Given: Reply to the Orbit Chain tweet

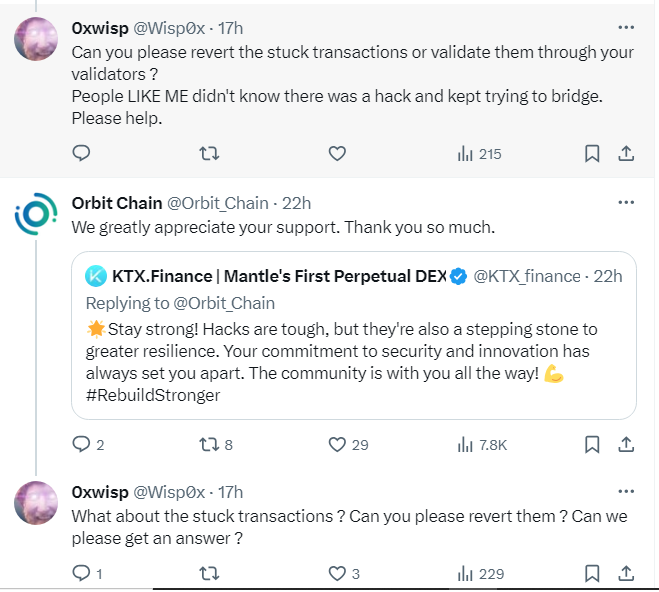Looking at the screenshot, I should [82, 444].
